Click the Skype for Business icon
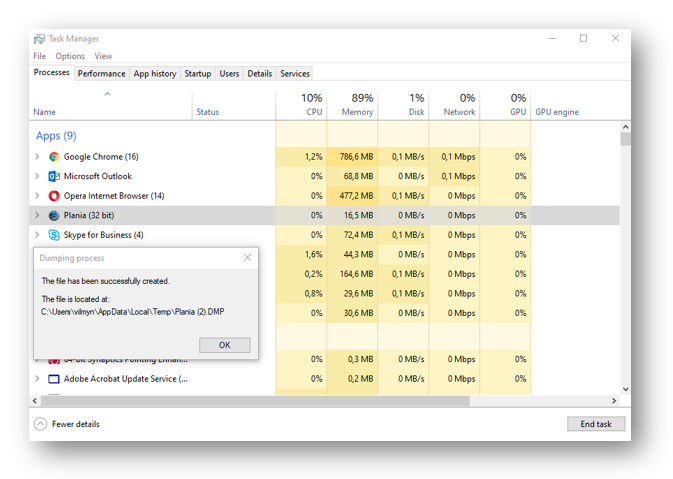673x479 pixels. point(54,235)
